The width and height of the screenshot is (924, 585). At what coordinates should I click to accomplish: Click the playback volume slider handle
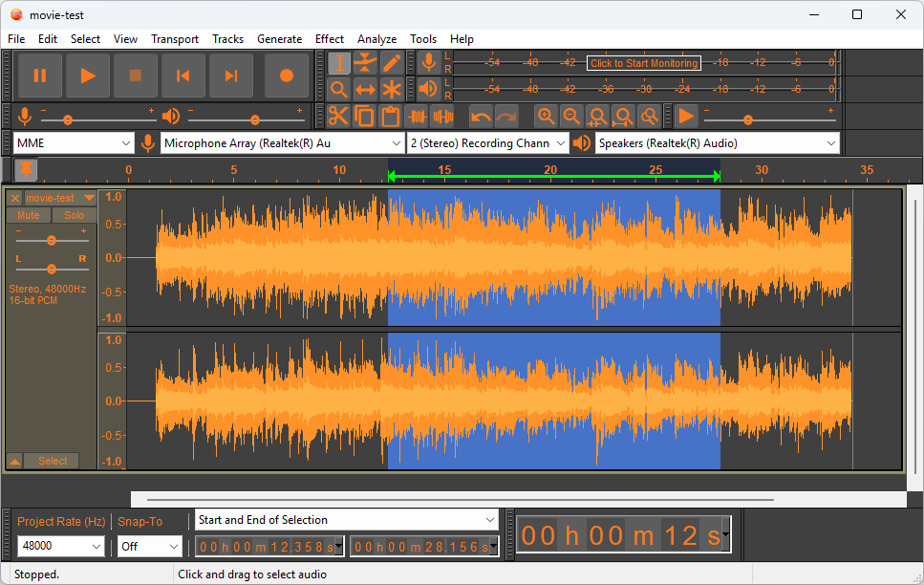pos(254,119)
